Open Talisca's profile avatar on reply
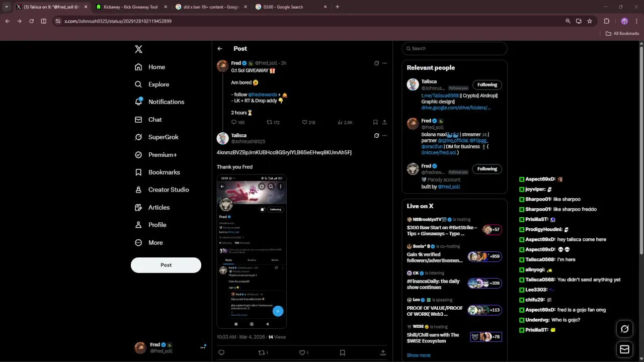 coord(223,138)
